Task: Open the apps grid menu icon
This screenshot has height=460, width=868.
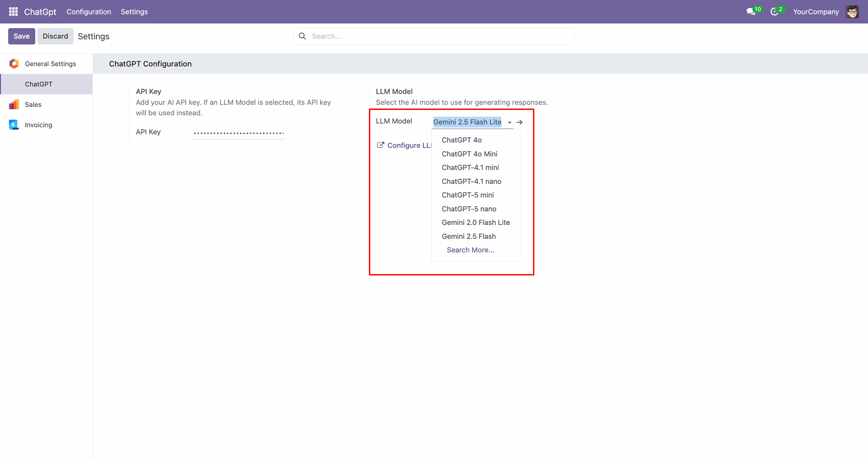Action: click(x=13, y=12)
